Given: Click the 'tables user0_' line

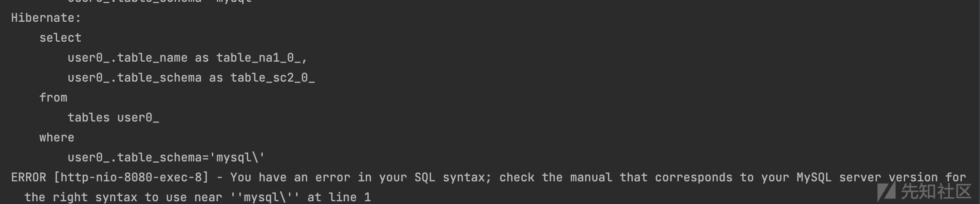Looking at the screenshot, I should tap(113, 118).
